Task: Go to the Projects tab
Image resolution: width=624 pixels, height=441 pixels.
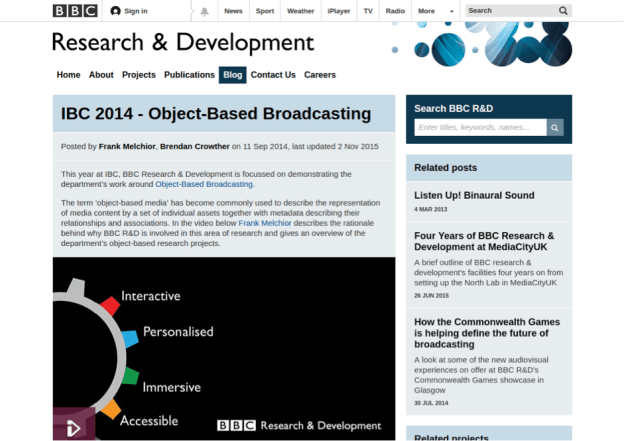Action: tap(138, 75)
